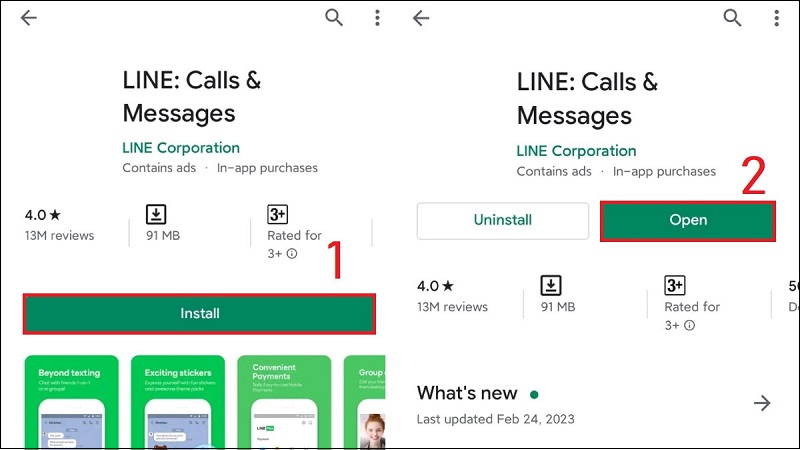Viewport: 800px width, 450px height.
Task: Tap the search icon on the Open page
Action: coord(733,18)
